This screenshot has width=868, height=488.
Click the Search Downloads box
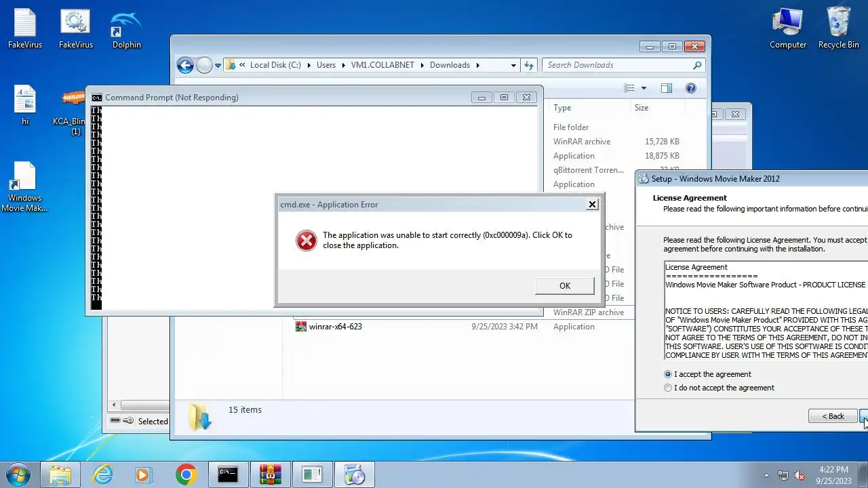pyautogui.click(x=617, y=65)
